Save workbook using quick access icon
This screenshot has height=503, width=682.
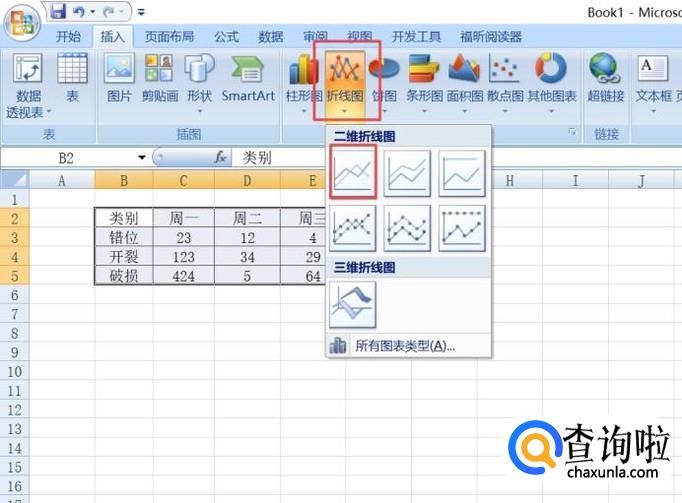(x=57, y=12)
